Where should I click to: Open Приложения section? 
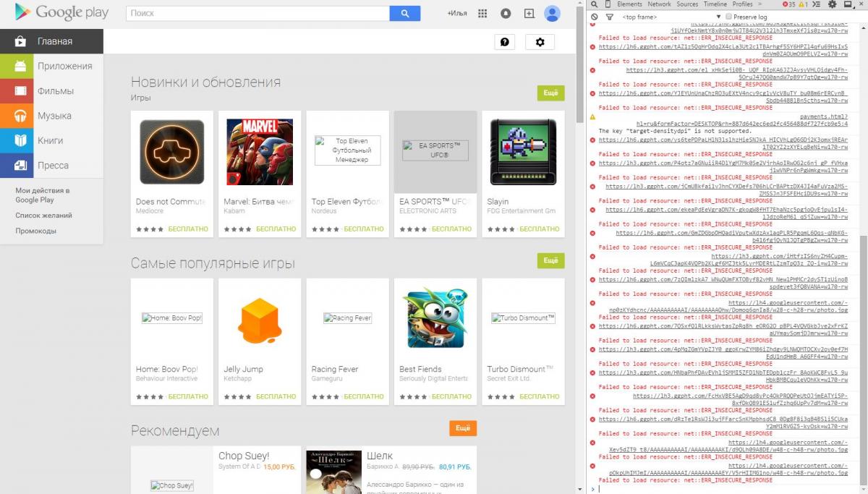51,66
